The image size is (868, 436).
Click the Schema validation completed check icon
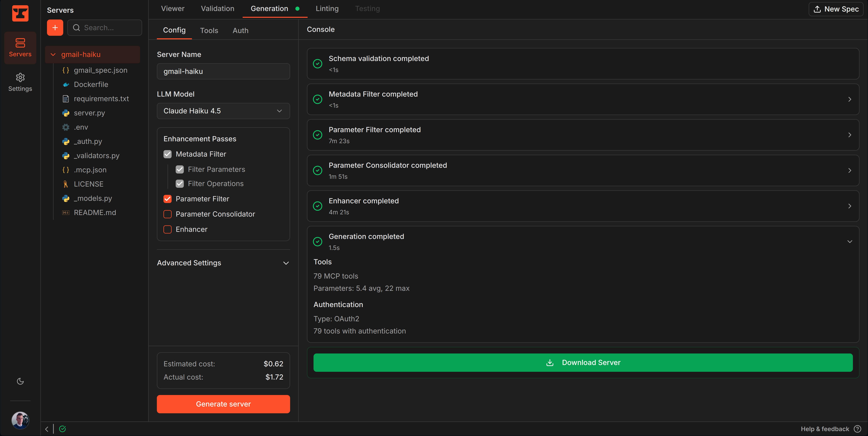[317, 64]
